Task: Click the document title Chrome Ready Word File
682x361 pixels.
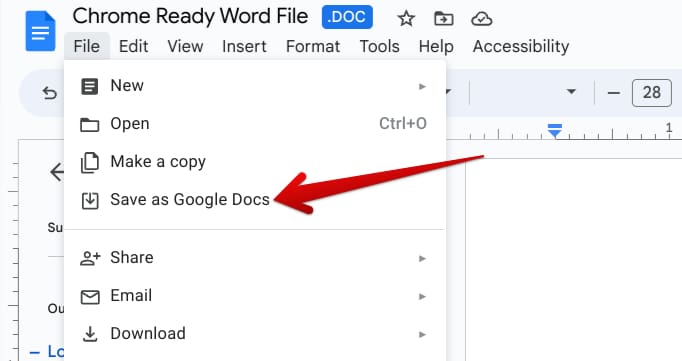Action: pos(190,17)
